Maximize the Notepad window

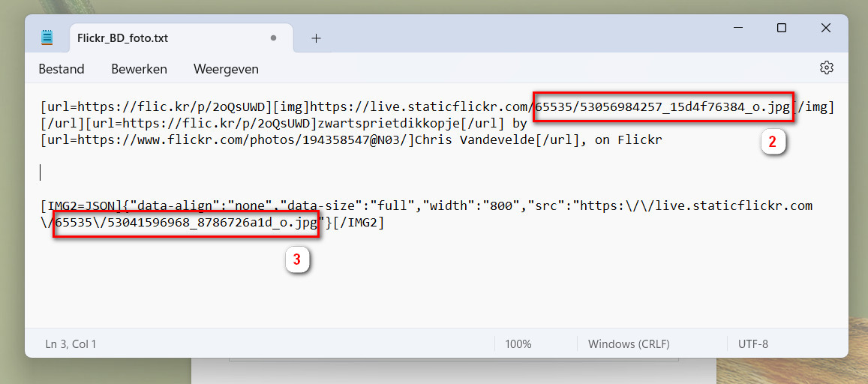click(x=782, y=28)
